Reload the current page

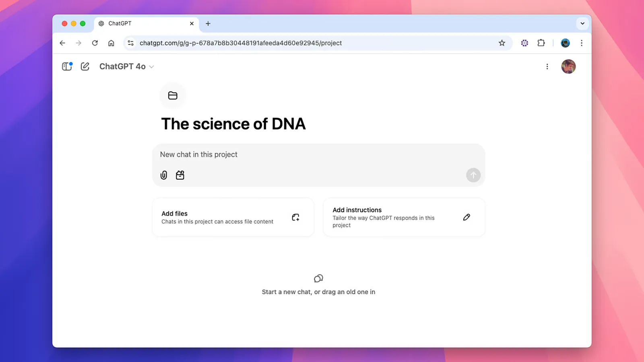point(95,43)
